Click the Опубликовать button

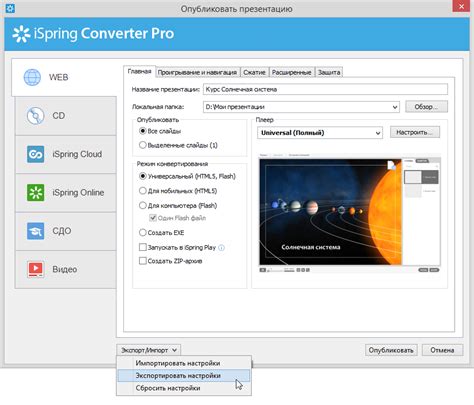391,350
